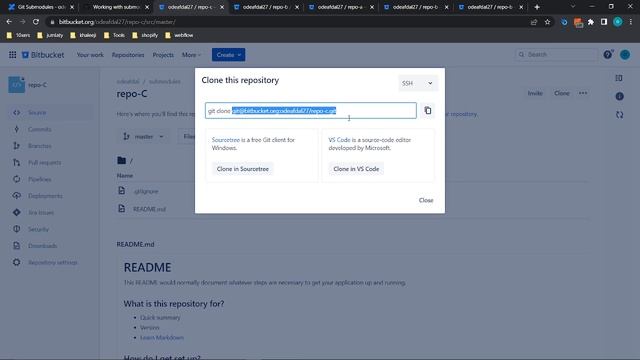The height and width of the screenshot is (360, 640).
Task: Open Branches in the sidebar
Action: (51, 146)
